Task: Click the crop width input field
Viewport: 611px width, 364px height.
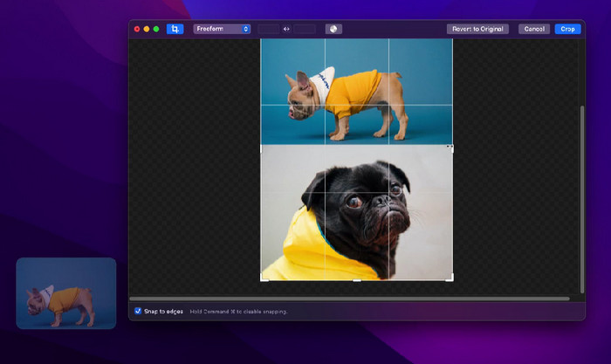Action: [269, 29]
